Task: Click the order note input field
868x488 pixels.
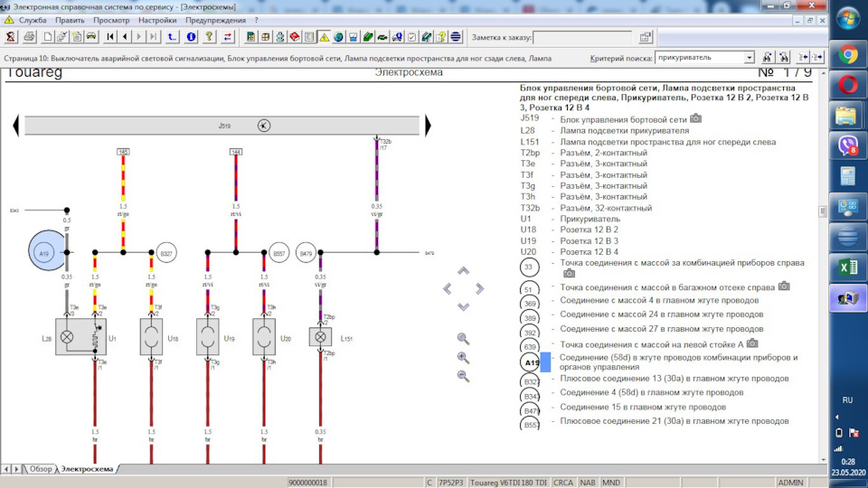Action: pos(583,38)
